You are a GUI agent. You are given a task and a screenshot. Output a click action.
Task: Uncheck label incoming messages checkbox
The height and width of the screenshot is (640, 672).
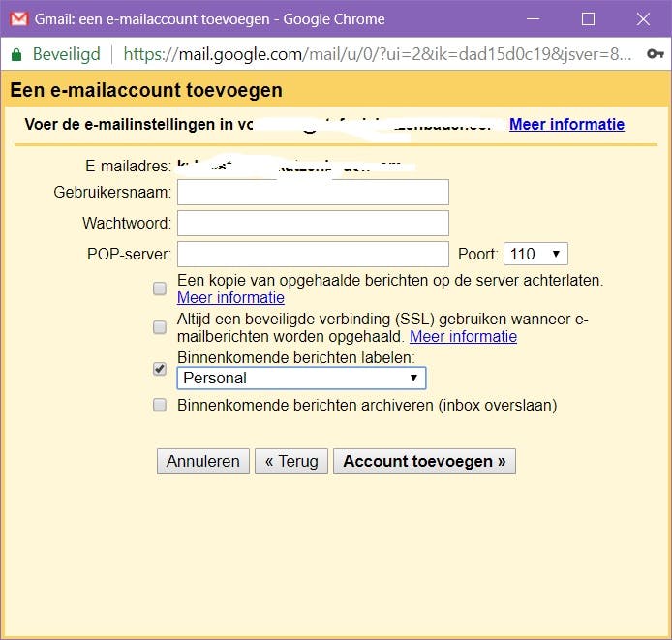(160, 369)
